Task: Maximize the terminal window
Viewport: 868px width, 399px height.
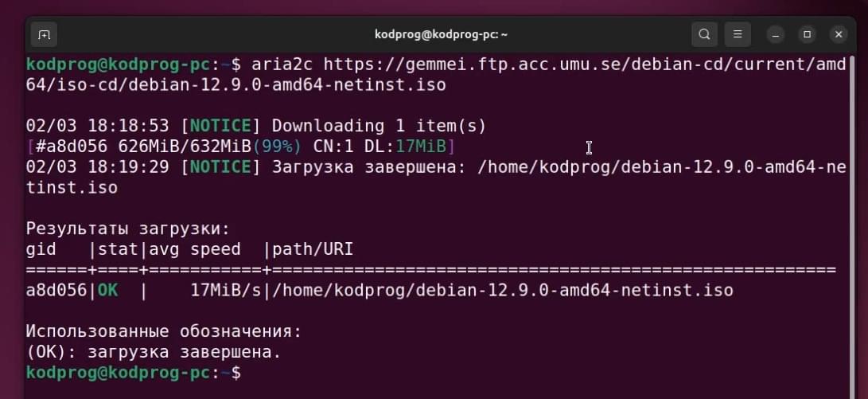Action: pos(807,35)
